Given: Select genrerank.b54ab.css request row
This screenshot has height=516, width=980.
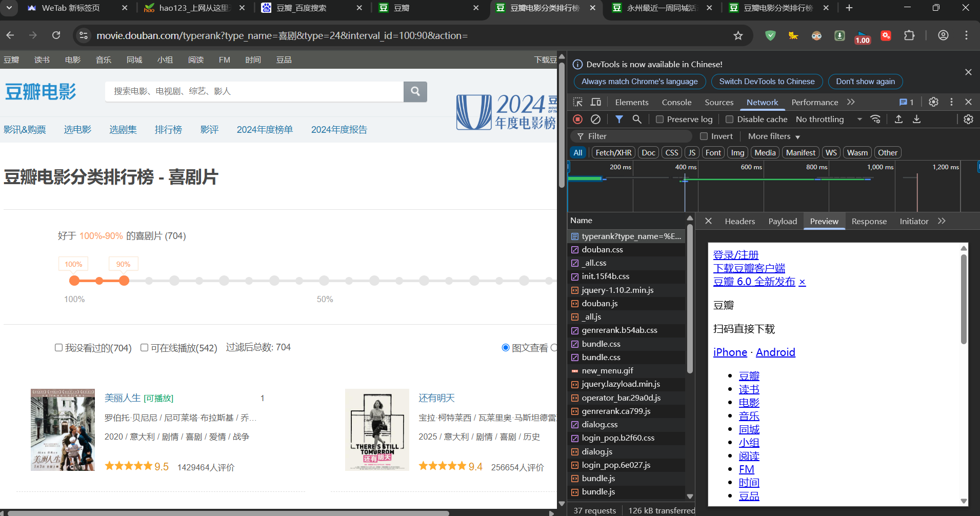Looking at the screenshot, I should click(627, 330).
